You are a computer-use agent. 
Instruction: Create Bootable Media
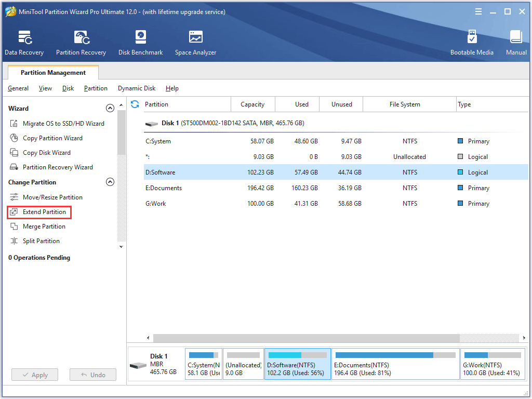point(472,43)
